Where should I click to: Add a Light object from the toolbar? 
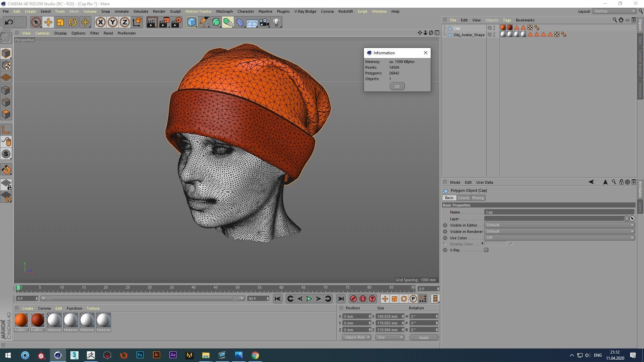276,22
